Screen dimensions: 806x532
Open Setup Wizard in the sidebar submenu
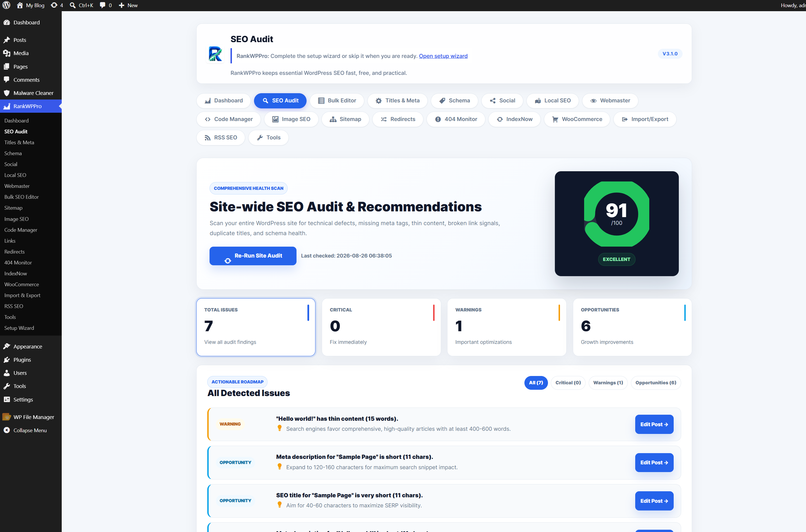[x=19, y=328]
